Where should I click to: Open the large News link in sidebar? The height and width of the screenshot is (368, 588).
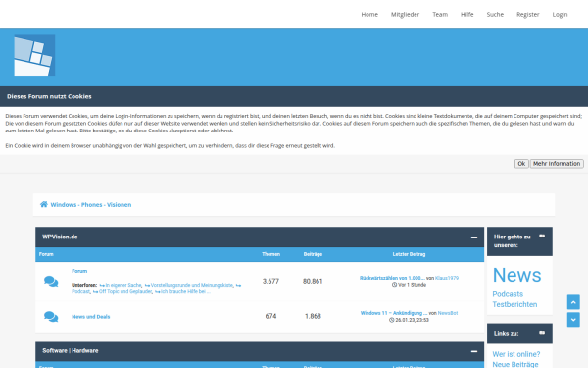coord(516,275)
